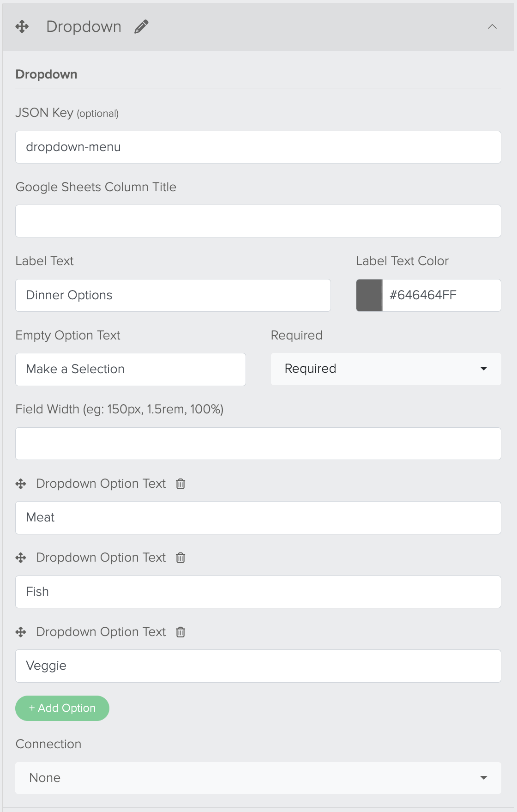Delete the Veggie dropdown option
The height and width of the screenshot is (812, 517).
180,632
